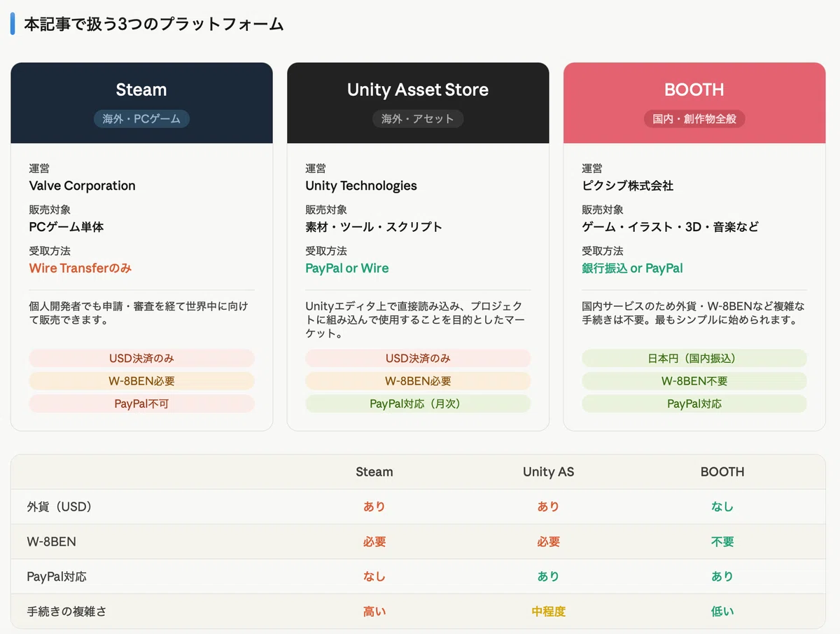Screen dimensions: 840x634
Task: Click the 高い cell in the table
Action: click(374, 612)
